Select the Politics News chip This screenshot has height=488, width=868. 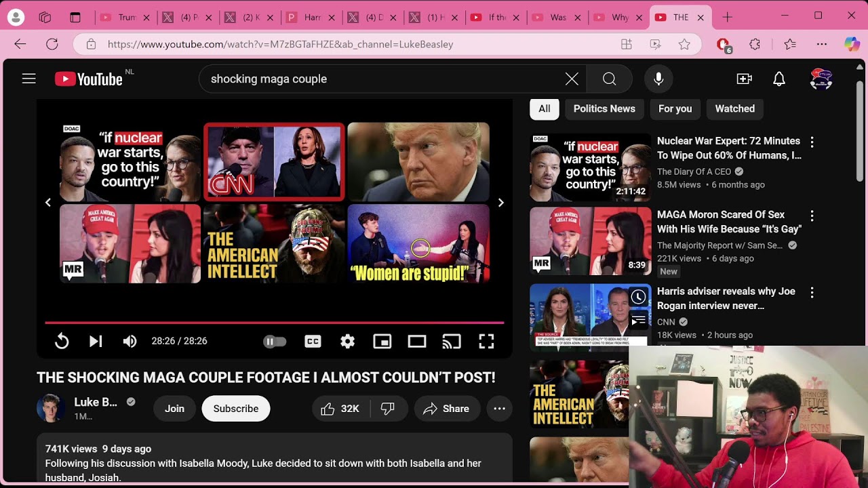604,108
